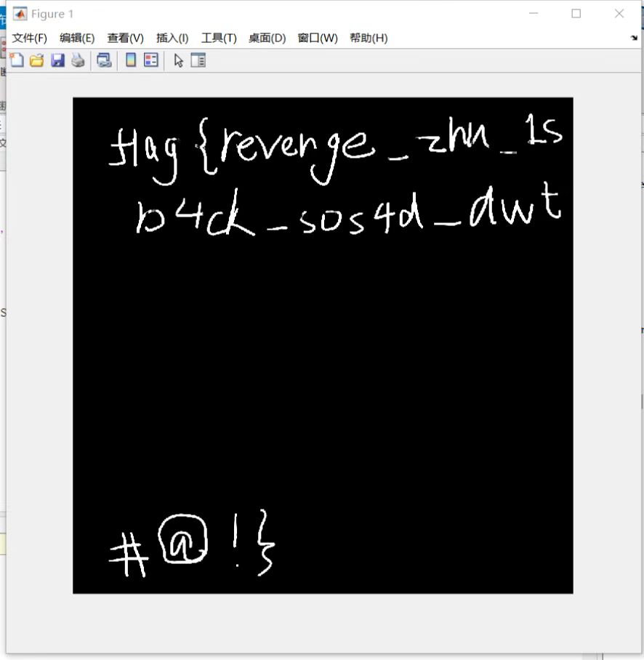This screenshot has height=660, width=644.
Task: Open the 文件(F) menu
Action: pos(30,39)
